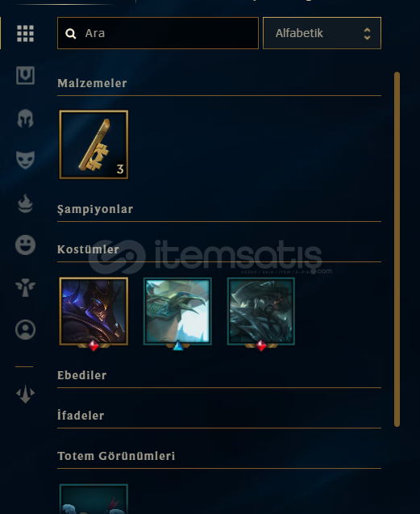
Task: Open the tacticians filter icon below the divider
Action: [x=25, y=394]
